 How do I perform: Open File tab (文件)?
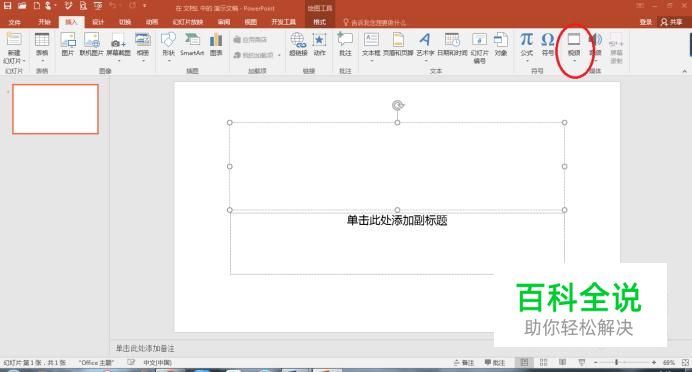14,22
